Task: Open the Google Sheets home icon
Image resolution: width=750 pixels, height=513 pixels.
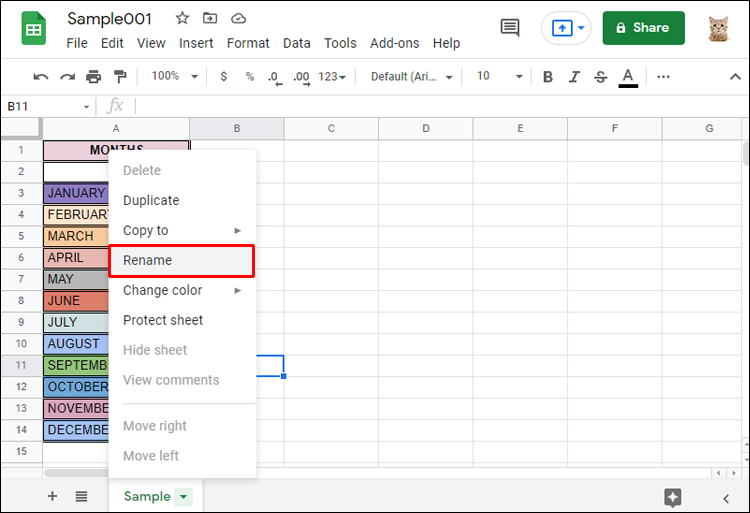Action: [33, 29]
